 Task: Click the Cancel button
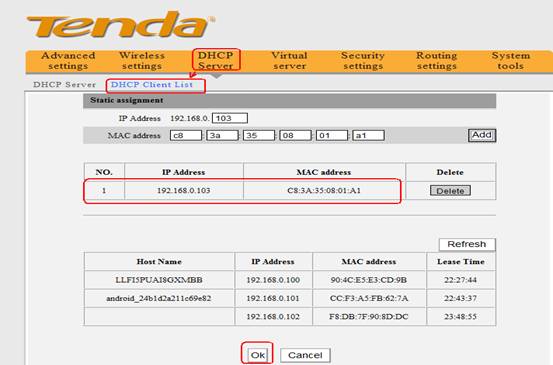tap(305, 355)
